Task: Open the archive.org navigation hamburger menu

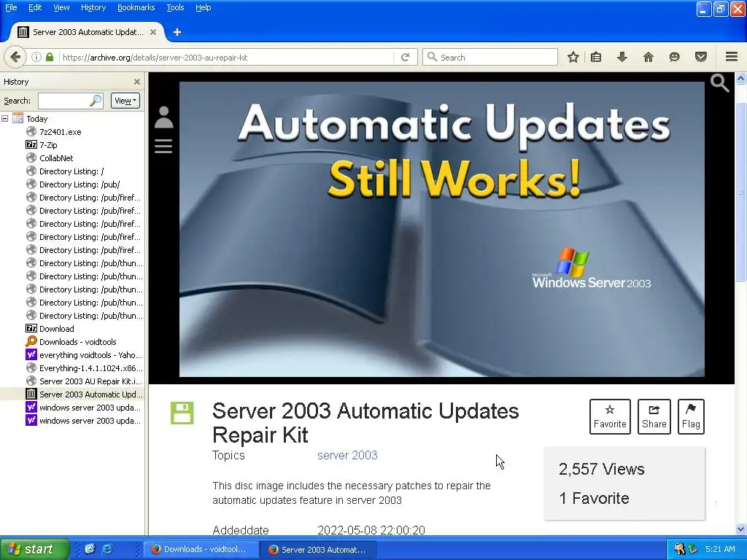Action: [x=163, y=146]
